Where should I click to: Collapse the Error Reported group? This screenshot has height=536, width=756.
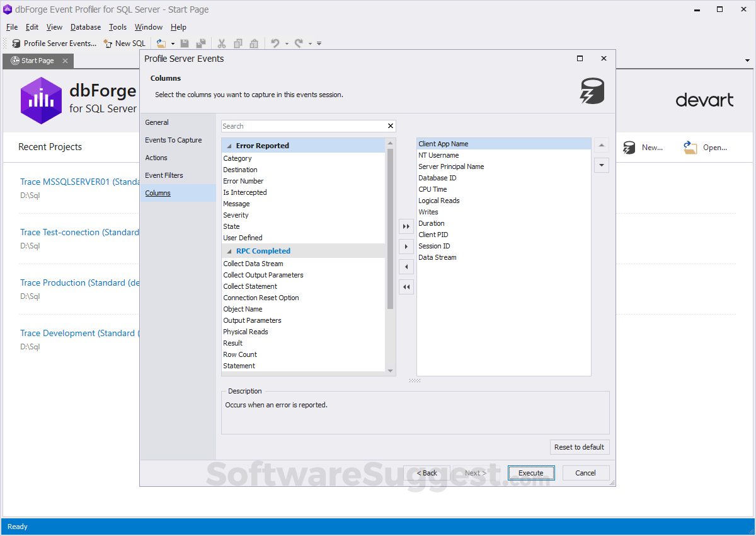pyautogui.click(x=229, y=146)
